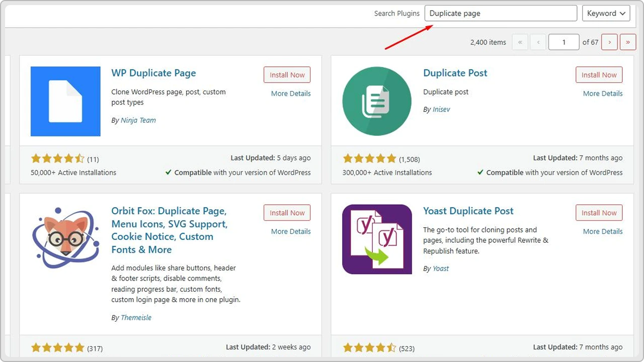
Task: Install the Yoast Duplicate Post plugin
Action: click(x=599, y=212)
